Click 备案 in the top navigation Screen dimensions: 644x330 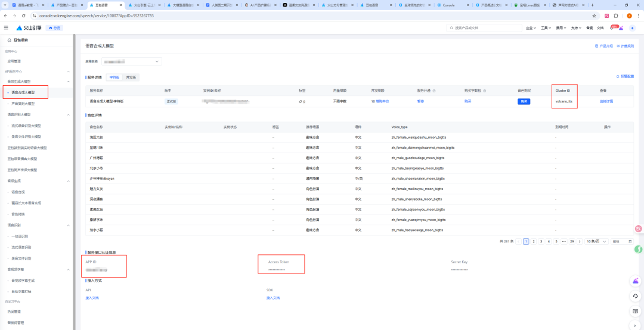(x=589, y=28)
